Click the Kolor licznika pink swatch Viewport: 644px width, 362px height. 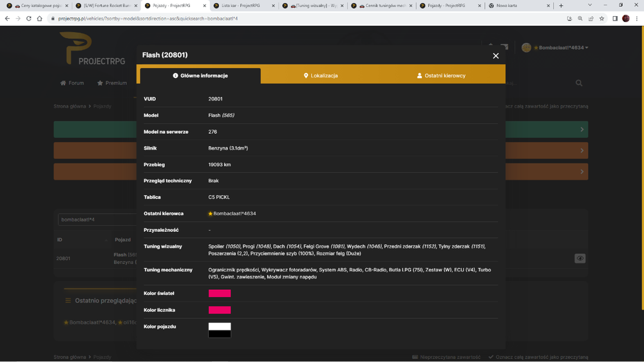(220, 310)
